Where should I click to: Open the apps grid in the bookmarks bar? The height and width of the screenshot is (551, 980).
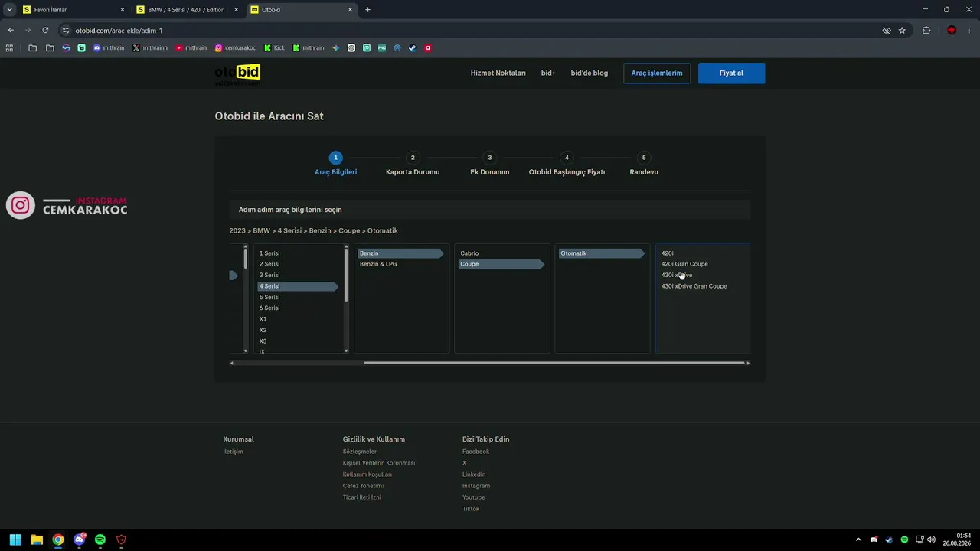coord(9,47)
